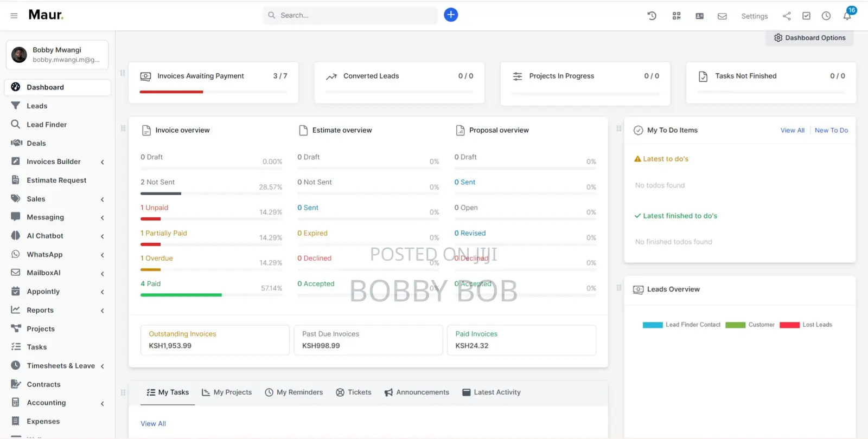This screenshot has height=439, width=868.
Task: Open Dashboard in the sidebar
Action: click(58, 87)
